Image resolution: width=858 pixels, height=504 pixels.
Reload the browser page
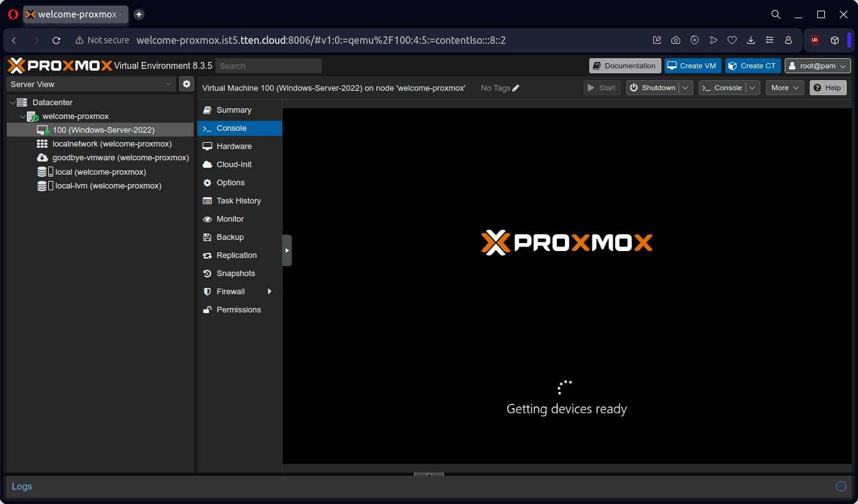pyautogui.click(x=56, y=40)
